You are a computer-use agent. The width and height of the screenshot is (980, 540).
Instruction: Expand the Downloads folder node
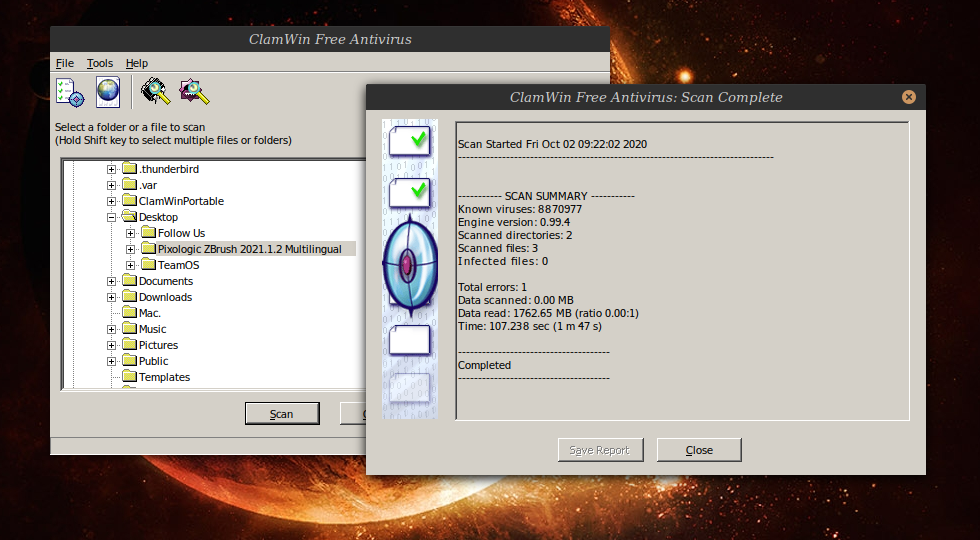tap(111, 298)
